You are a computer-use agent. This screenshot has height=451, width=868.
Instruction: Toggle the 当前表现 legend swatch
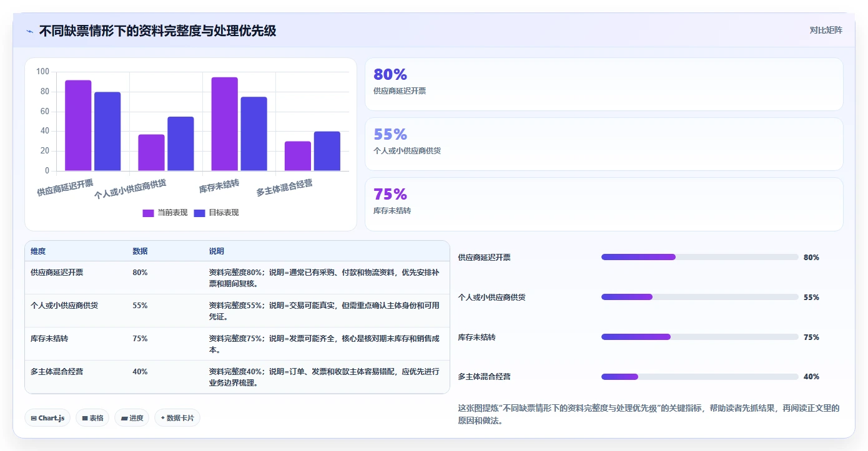coord(148,213)
